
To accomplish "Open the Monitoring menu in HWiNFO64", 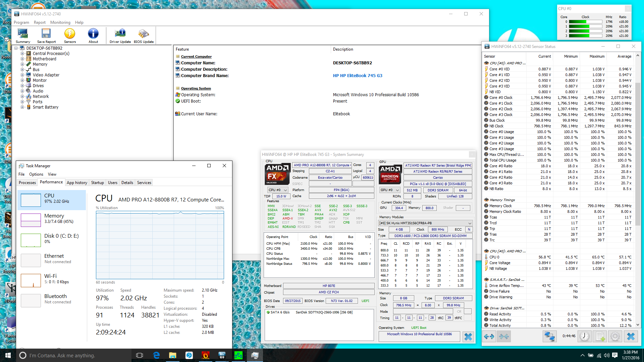I will (60, 22).
